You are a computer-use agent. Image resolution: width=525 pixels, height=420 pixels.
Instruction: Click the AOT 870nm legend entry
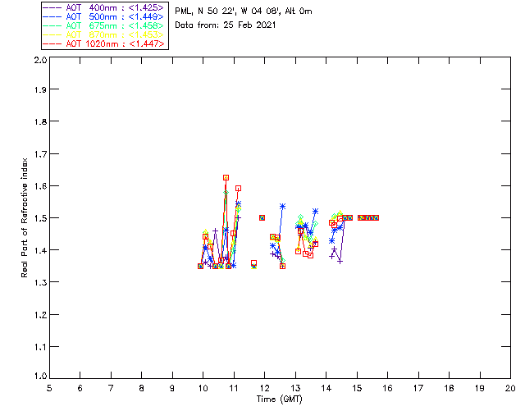[x=103, y=34]
